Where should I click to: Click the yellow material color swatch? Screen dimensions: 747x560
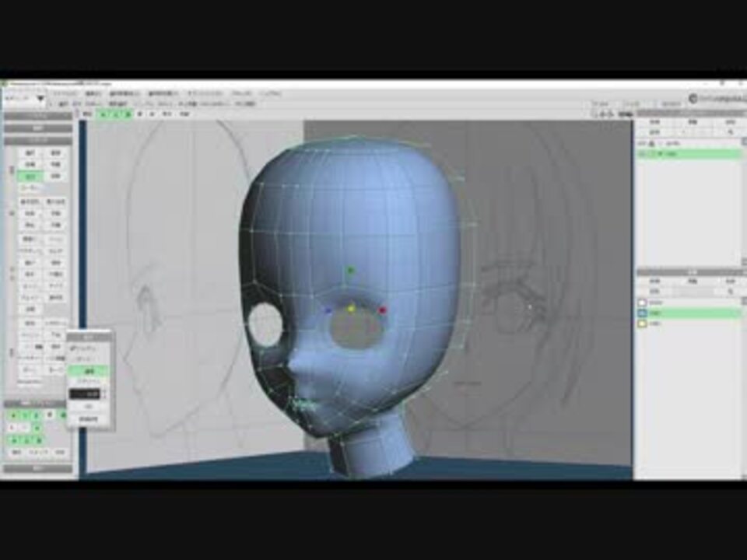coord(643,324)
